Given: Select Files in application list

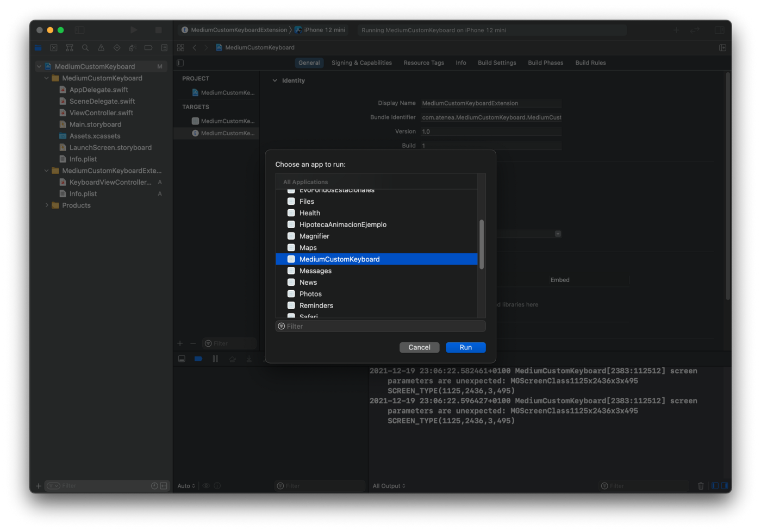Looking at the screenshot, I should click(x=376, y=202).
